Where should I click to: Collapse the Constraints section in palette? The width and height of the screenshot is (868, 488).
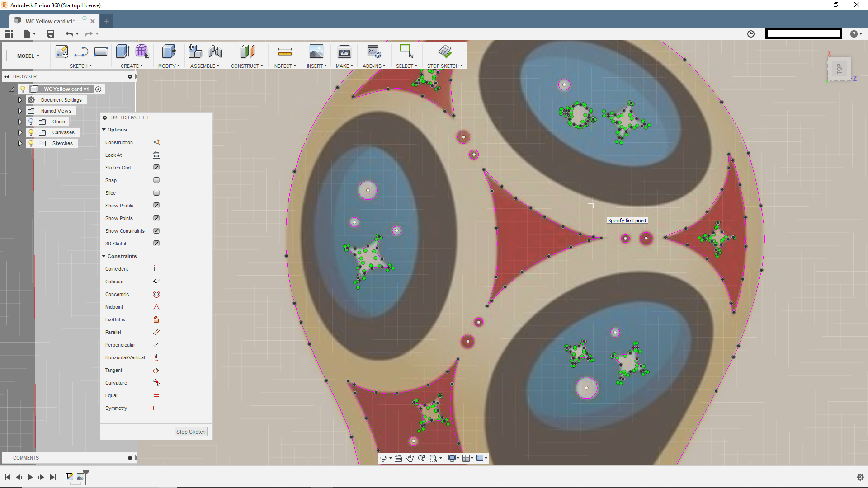coord(104,256)
